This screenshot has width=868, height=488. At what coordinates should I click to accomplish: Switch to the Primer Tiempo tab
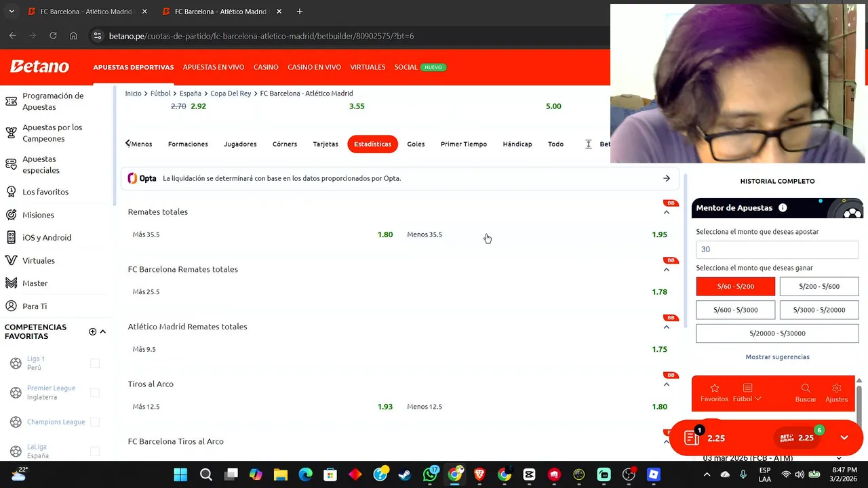[x=464, y=144]
